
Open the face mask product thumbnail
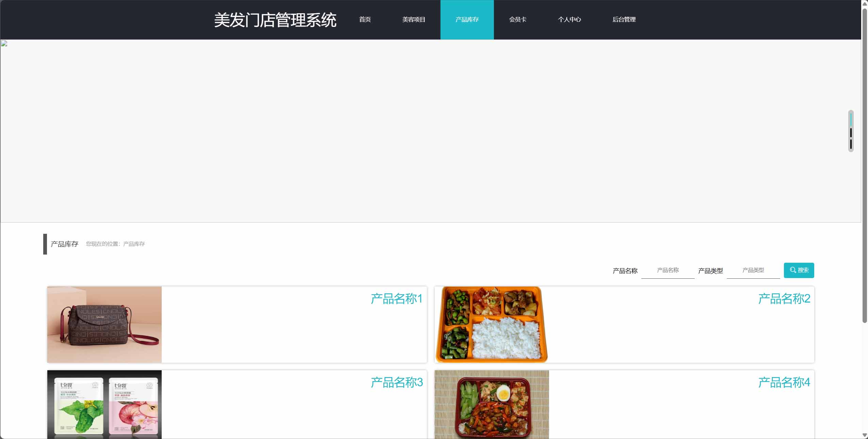(x=105, y=404)
